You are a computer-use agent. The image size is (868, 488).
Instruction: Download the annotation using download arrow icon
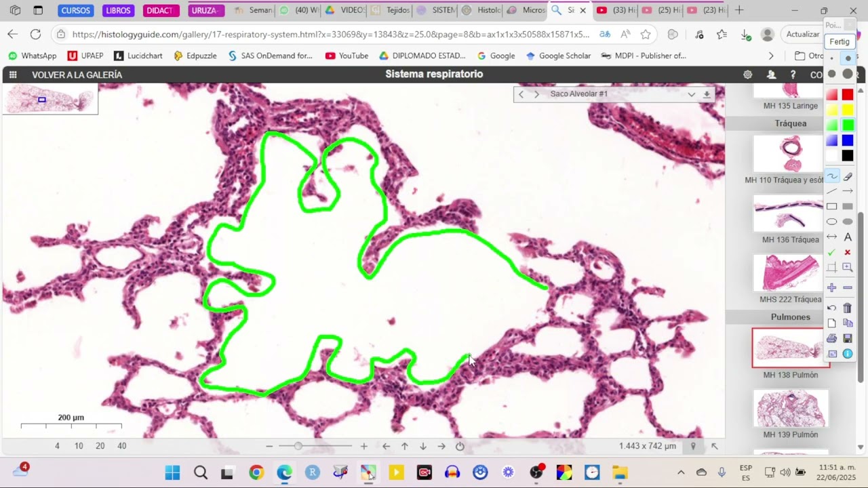tap(707, 94)
